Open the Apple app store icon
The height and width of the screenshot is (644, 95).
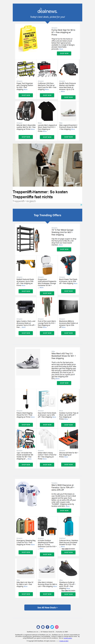point(38,627)
